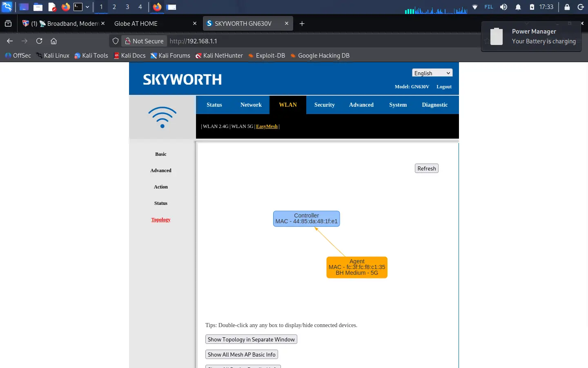Open the Network main menu
This screenshot has width=588, height=368.
coord(251,105)
